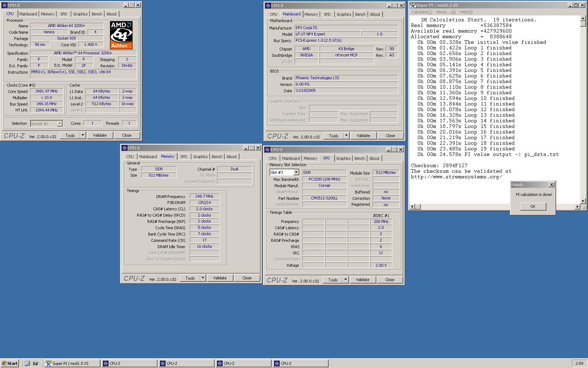Open the Tools dropdown arrow in the Mainboard window
The height and width of the screenshot is (368, 588).
[346, 136]
